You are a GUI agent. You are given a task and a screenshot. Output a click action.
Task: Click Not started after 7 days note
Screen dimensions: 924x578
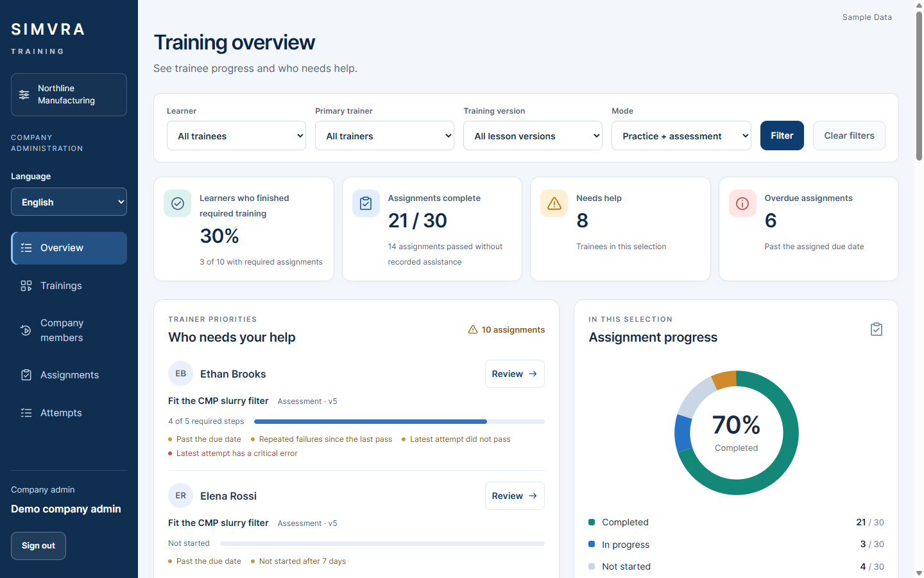(x=302, y=561)
